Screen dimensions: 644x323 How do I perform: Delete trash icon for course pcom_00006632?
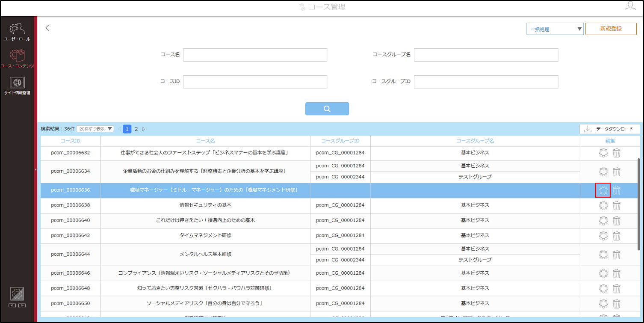coord(617,153)
